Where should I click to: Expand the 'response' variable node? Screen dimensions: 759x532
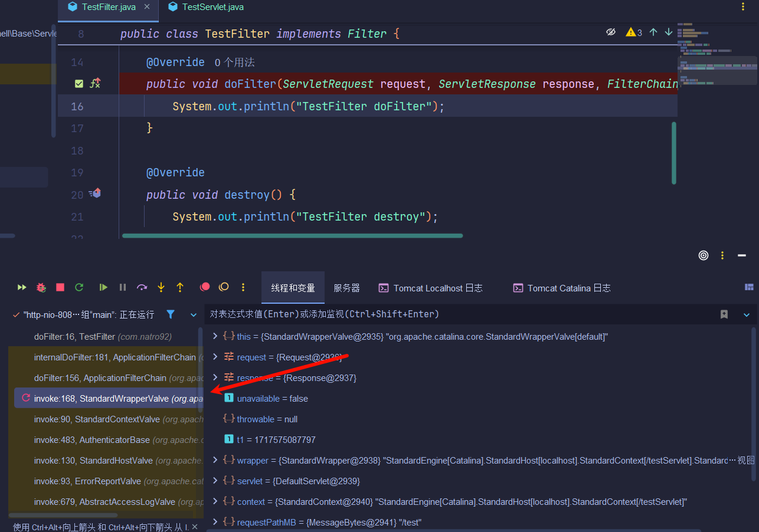215,377
